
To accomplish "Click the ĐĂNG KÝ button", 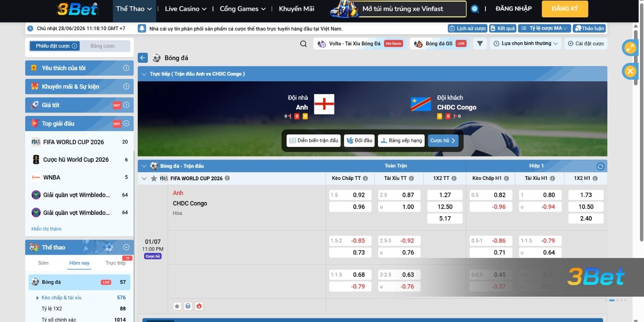I will tap(565, 9).
